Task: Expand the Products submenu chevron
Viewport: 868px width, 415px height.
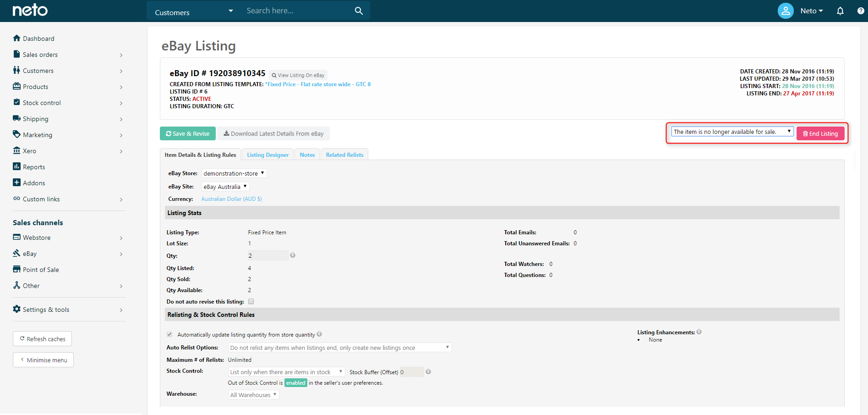Action: click(121, 87)
